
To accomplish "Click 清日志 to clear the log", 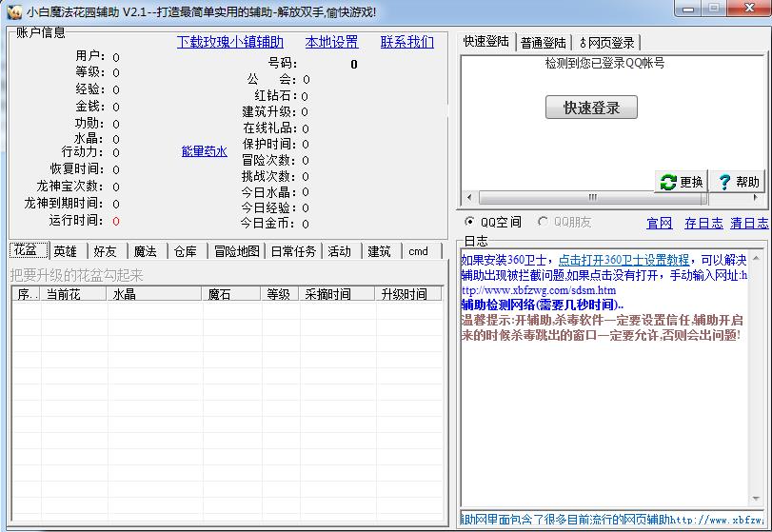I will tap(749, 223).
